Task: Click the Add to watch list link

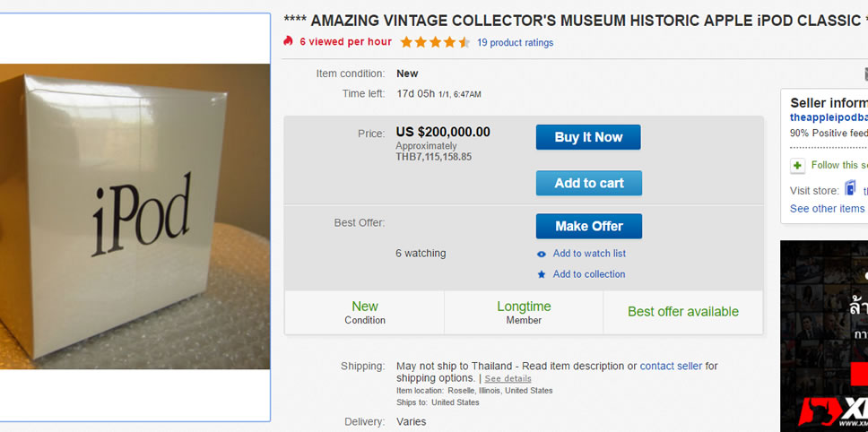Action: click(x=589, y=254)
